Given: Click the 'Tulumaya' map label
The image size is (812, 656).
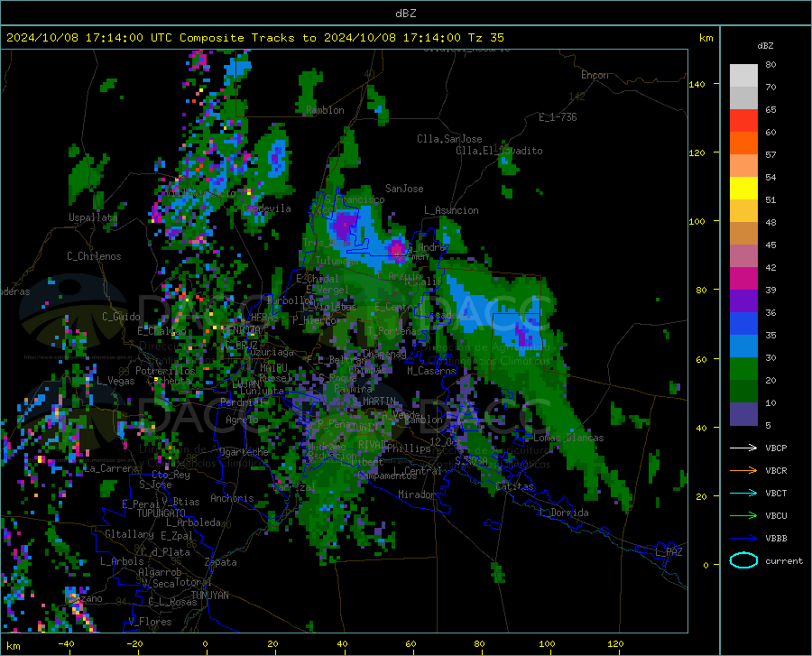Looking at the screenshot, I should 337,261.
